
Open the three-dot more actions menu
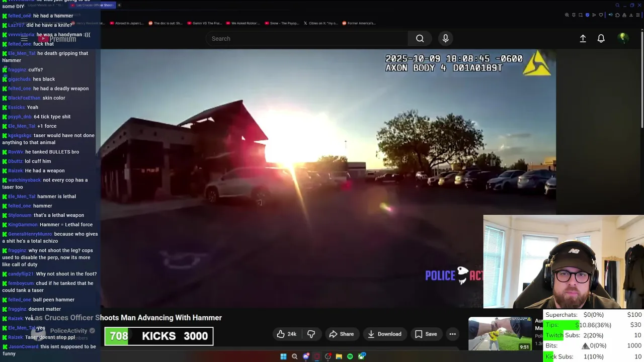[x=452, y=334]
